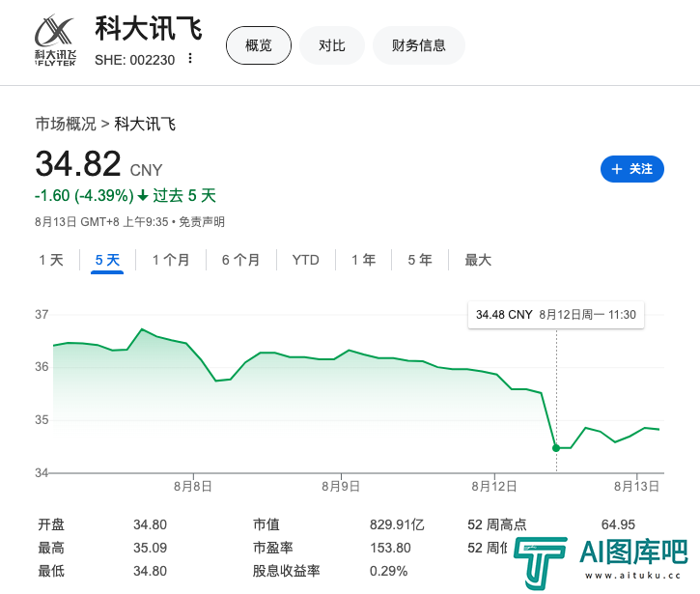This screenshot has width=700, height=594.
Task: Select the 5 天 time range
Action: (107, 260)
